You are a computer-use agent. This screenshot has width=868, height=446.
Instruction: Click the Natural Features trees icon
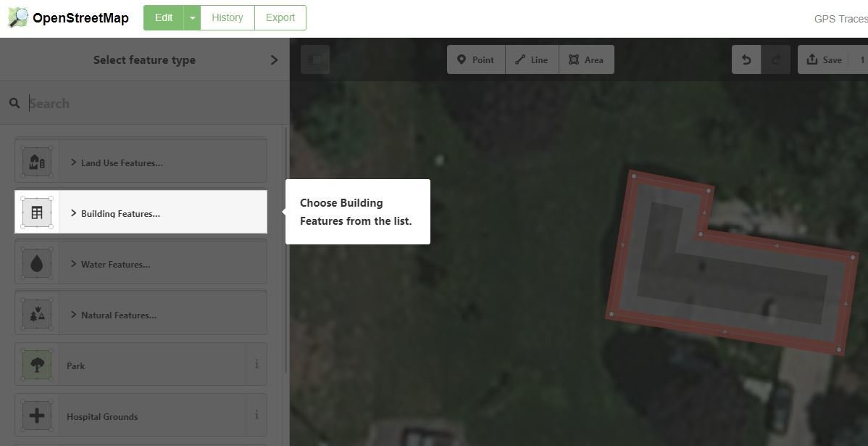(37, 315)
